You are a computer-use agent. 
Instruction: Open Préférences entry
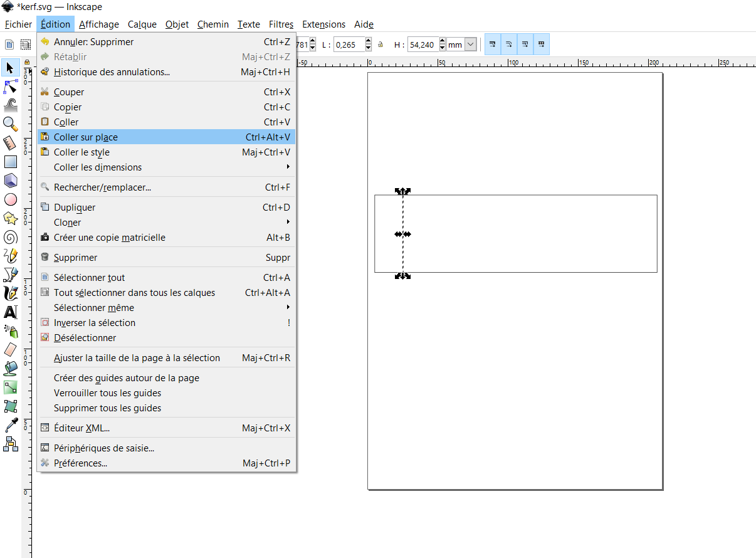point(166,463)
